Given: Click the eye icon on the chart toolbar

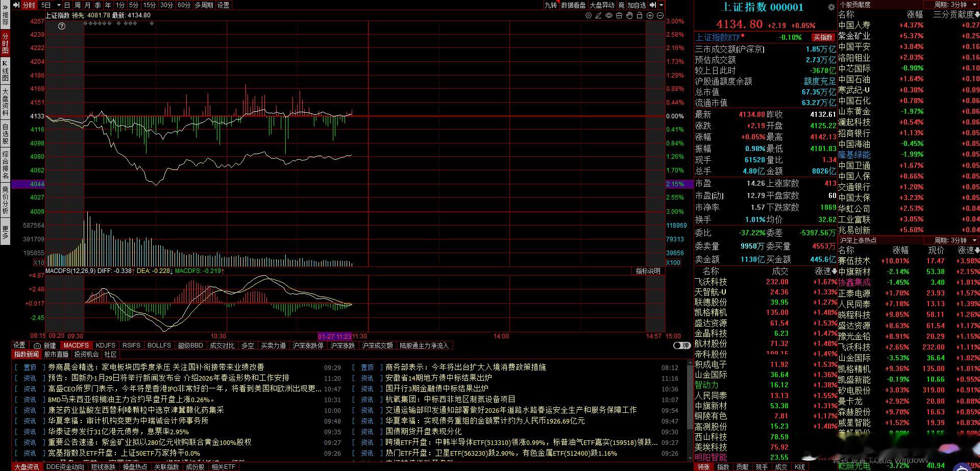Looking at the screenshot, I should [x=608, y=16].
